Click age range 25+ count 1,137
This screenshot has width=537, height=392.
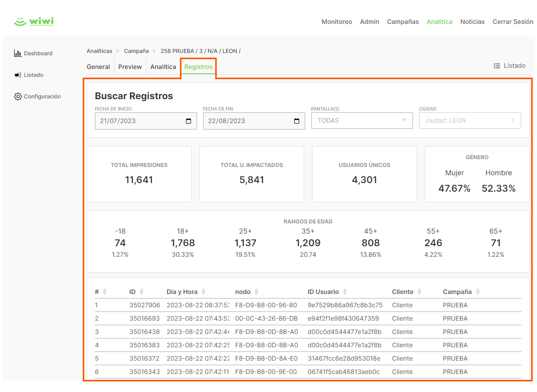click(x=245, y=243)
